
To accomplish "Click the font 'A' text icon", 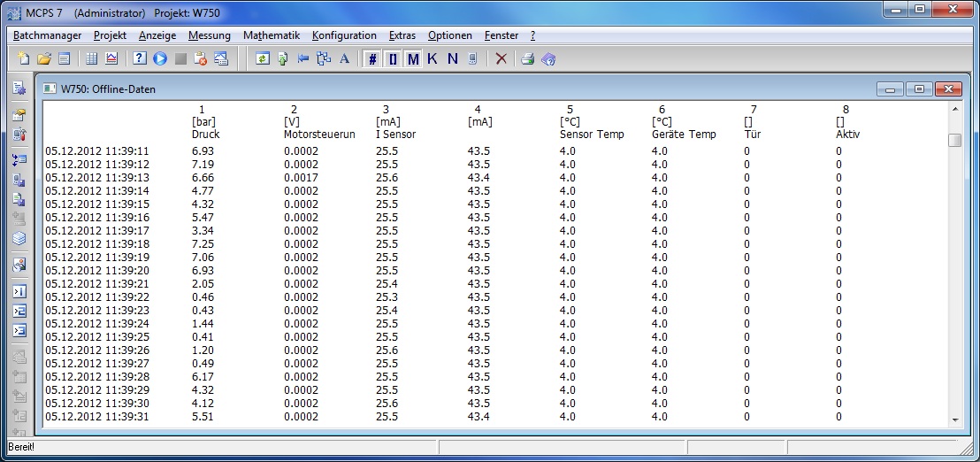I will (344, 59).
